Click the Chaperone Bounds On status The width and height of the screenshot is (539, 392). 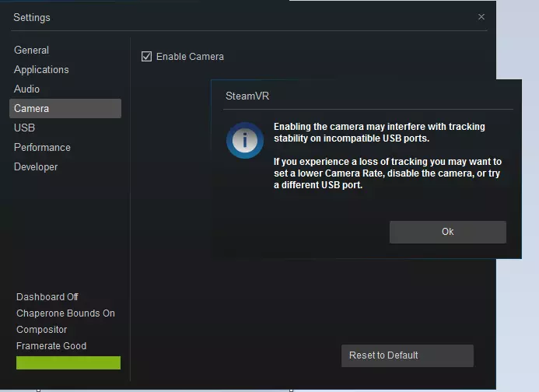pyautogui.click(x=65, y=313)
